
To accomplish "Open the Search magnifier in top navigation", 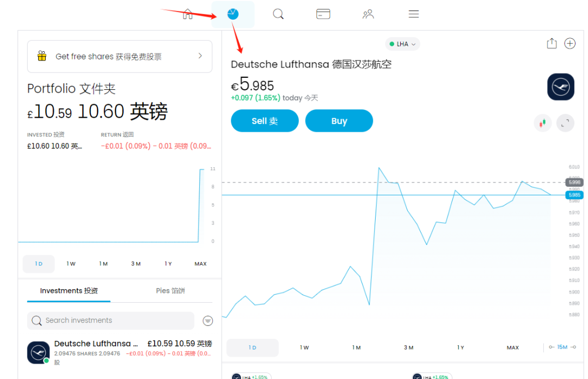I will 278,14.
